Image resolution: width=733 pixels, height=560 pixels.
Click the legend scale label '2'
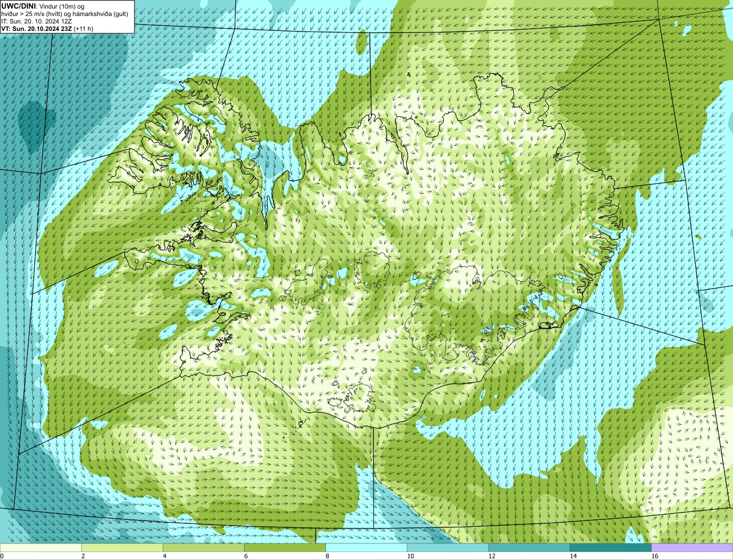(83, 556)
